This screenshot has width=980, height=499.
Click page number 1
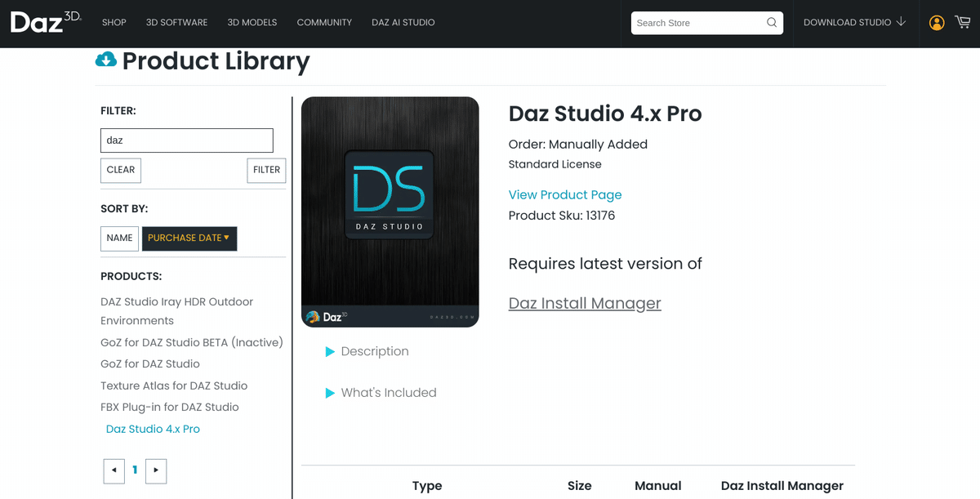click(x=135, y=470)
